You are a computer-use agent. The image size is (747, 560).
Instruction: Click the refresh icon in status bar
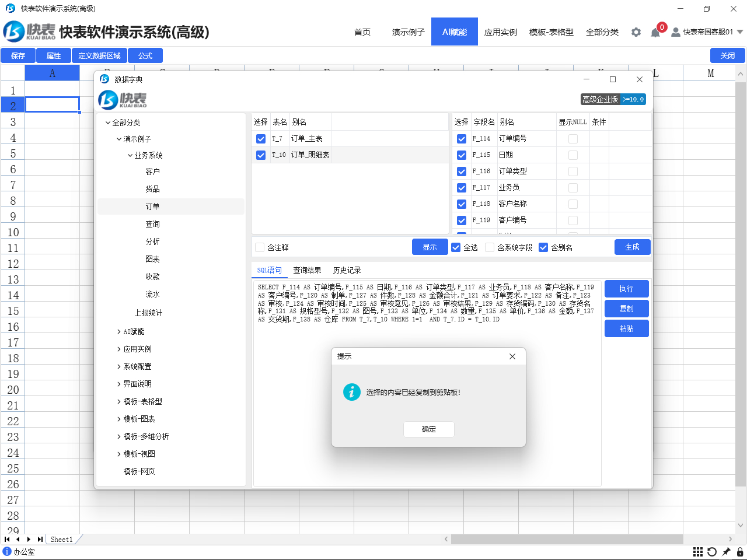pyautogui.click(x=712, y=552)
